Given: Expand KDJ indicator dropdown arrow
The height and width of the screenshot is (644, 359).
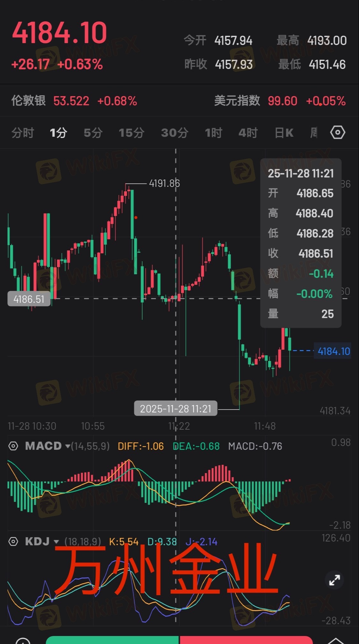Looking at the screenshot, I should point(56,542).
